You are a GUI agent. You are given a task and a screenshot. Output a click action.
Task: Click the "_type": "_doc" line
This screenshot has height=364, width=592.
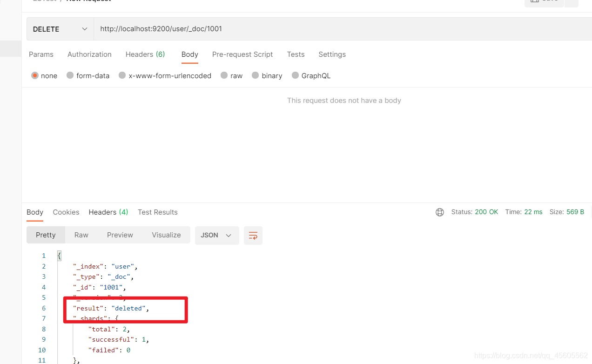103,277
